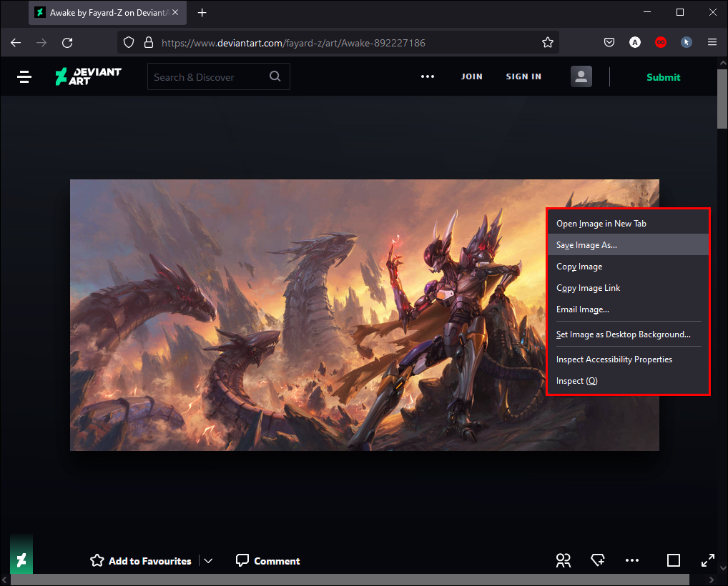Image resolution: width=728 pixels, height=586 pixels.
Task: Close the Awake by Fayard-Z tab
Action: click(175, 13)
